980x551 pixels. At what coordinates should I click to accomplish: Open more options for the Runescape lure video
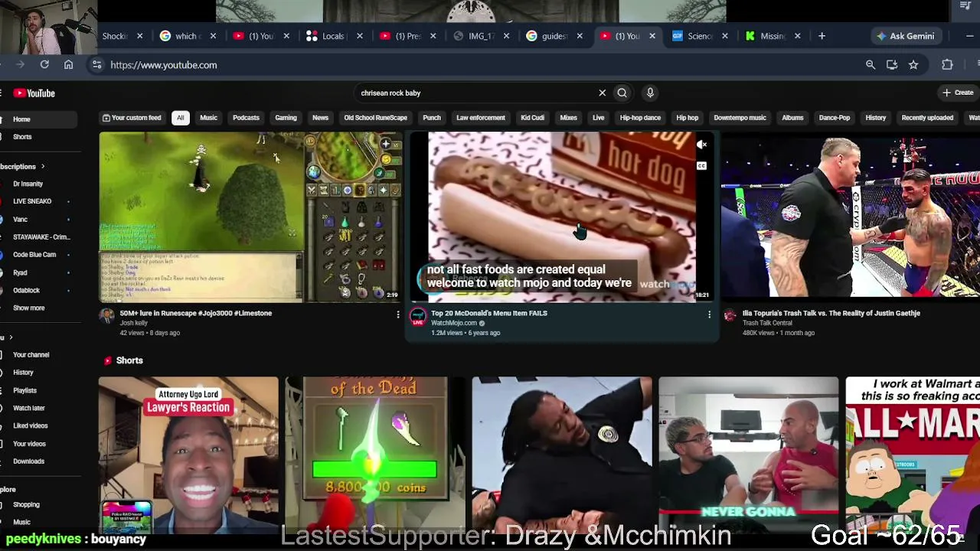tap(397, 315)
